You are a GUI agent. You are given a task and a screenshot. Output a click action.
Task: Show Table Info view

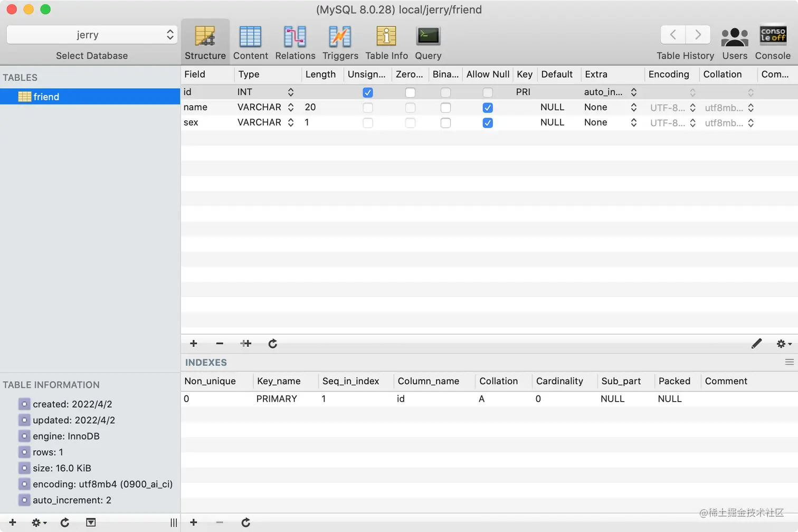click(x=386, y=43)
